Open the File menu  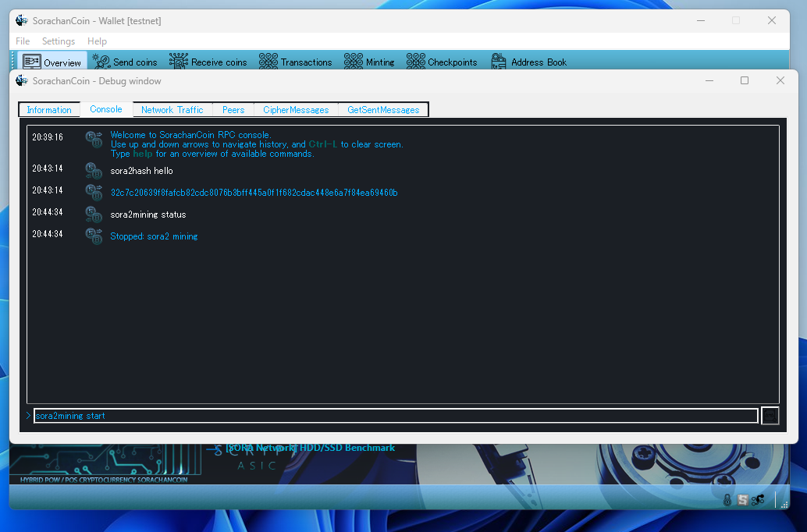23,41
